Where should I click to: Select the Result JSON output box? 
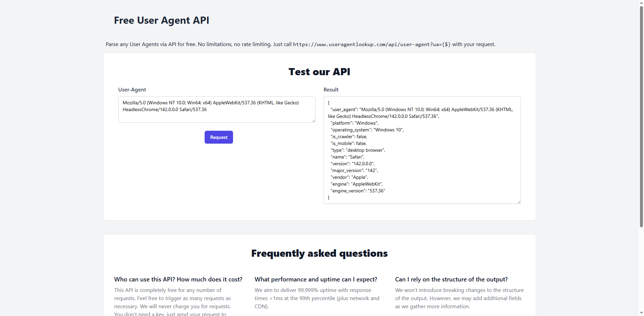pos(421,150)
